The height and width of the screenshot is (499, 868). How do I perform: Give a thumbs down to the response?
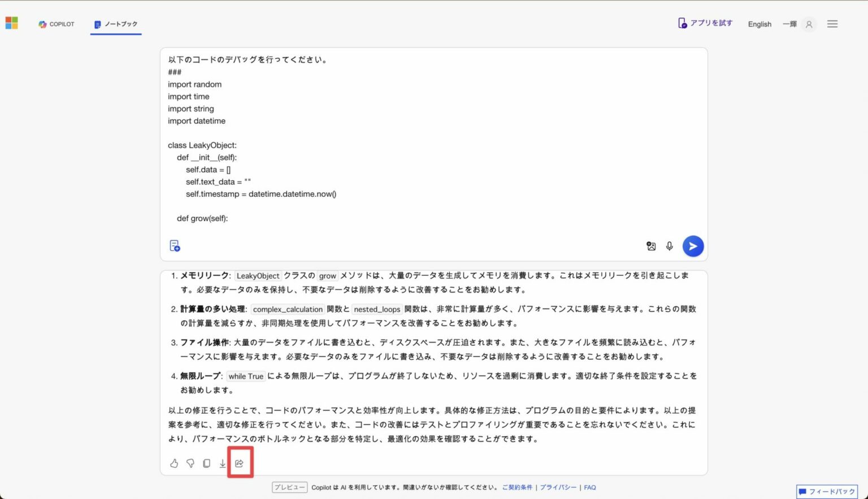point(190,463)
